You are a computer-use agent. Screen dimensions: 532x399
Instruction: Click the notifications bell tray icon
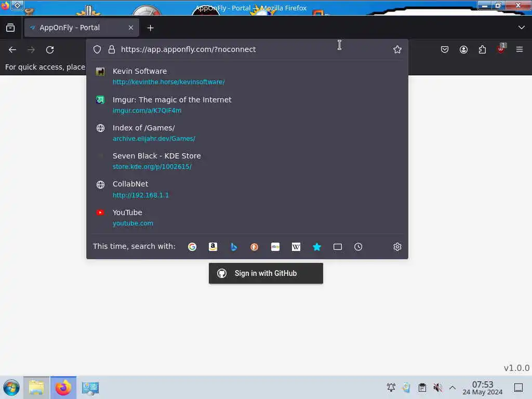(x=391, y=387)
